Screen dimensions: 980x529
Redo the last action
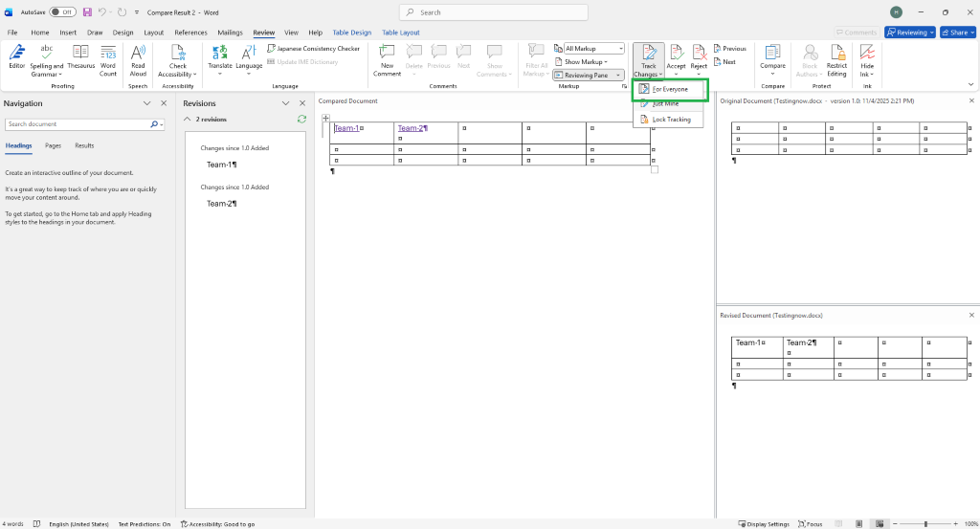tap(122, 11)
